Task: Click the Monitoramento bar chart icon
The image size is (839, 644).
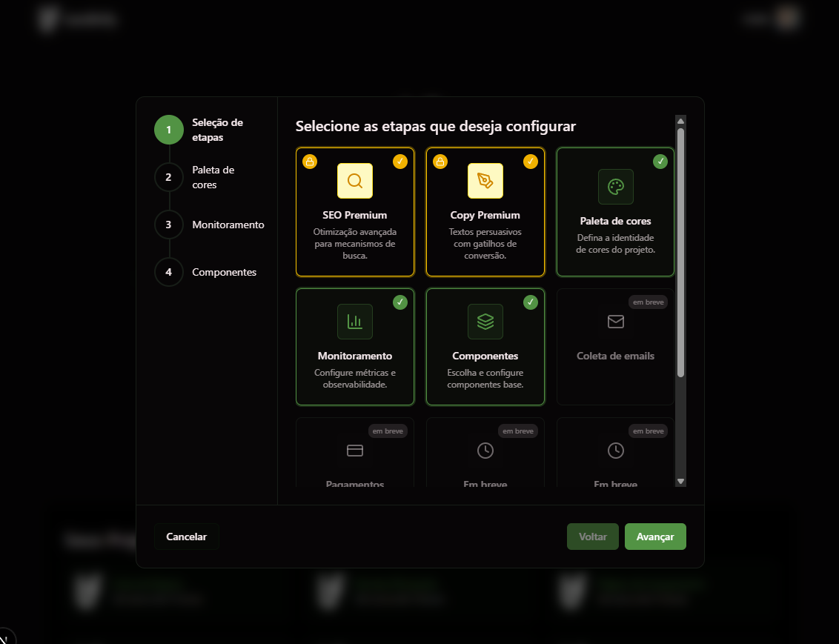Action: pyautogui.click(x=355, y=322)
